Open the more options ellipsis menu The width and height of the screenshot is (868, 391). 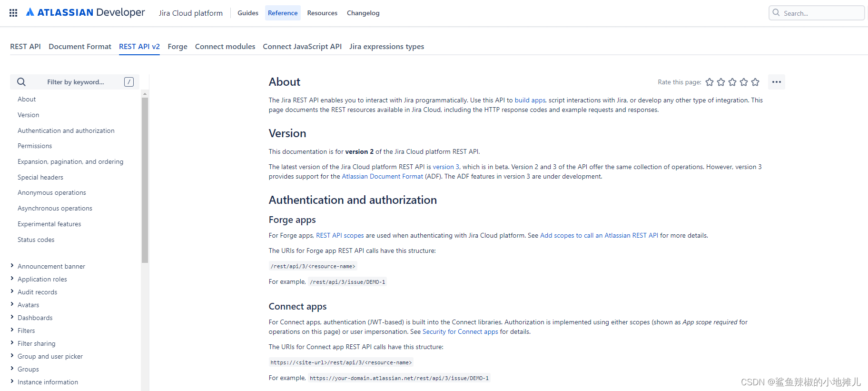click(777, 82)
